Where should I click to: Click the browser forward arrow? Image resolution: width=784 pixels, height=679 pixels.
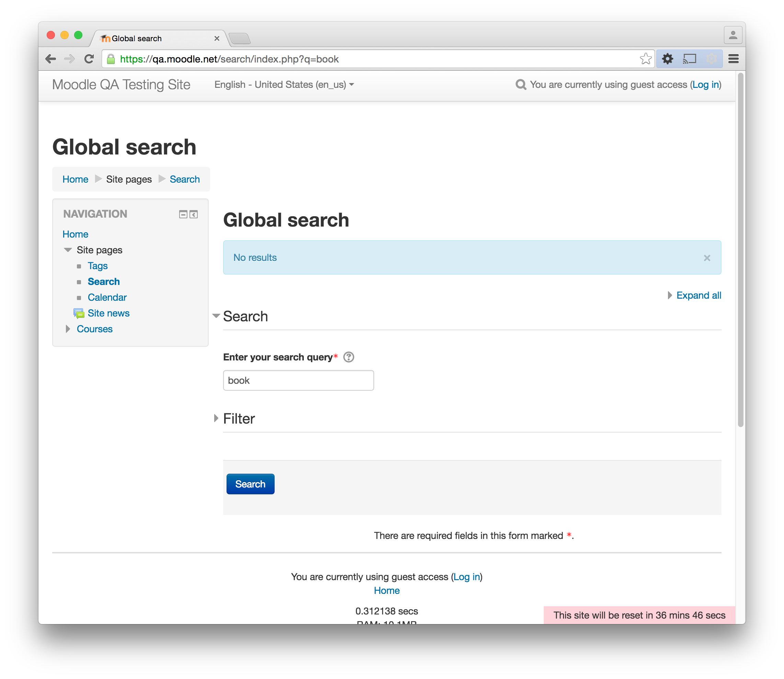[x=69, y=59]
